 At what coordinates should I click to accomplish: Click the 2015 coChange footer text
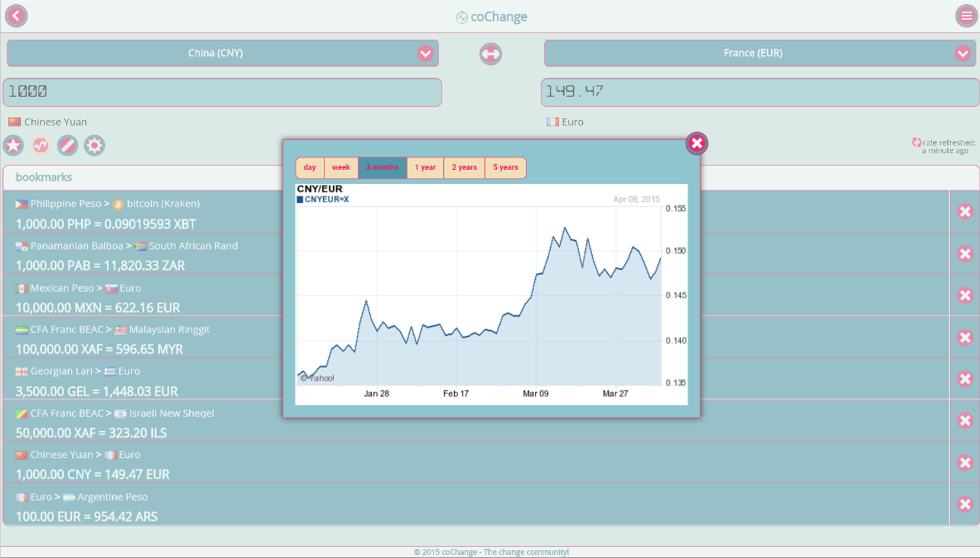click(491, 552)
